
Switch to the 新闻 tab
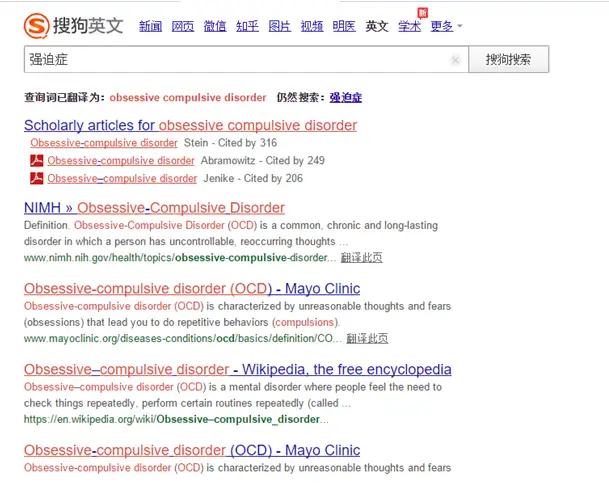pyautogui.click(x=150, y=26)
